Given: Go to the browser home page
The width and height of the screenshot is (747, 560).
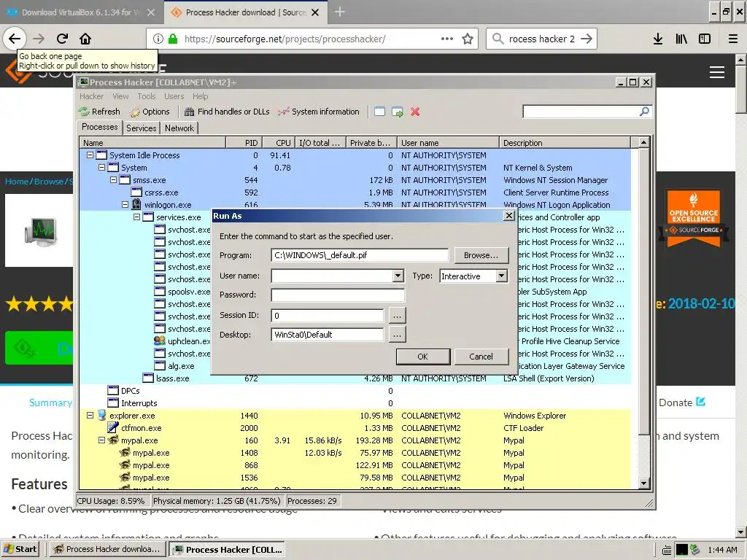Looking at the screenshot, I should [x=85, y=39].
